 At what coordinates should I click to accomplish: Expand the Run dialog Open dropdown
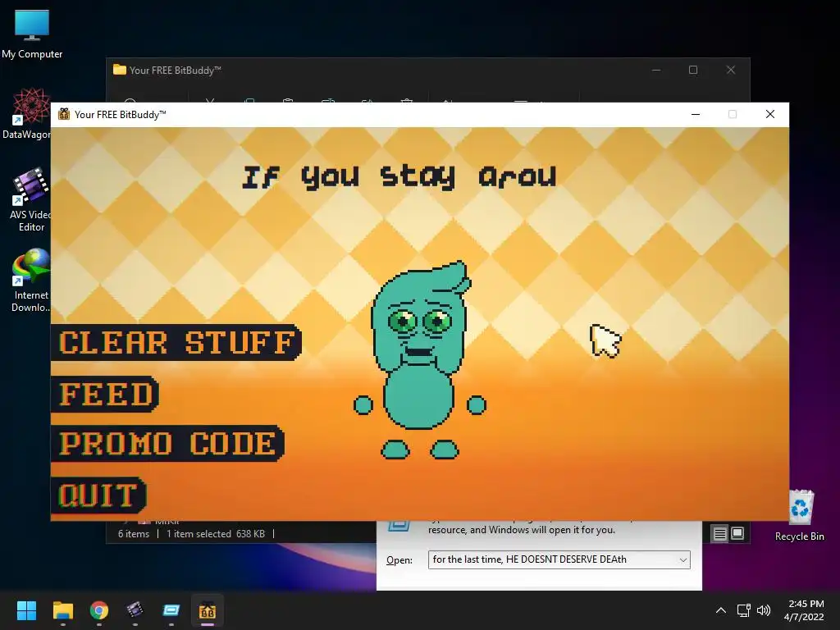pyautogui.click(x=683, y=559)
